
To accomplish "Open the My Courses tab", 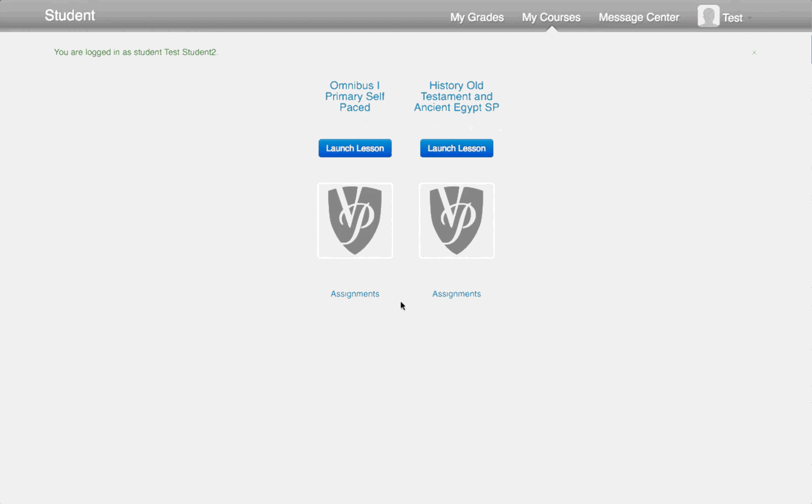I will [x=551, y=18].
